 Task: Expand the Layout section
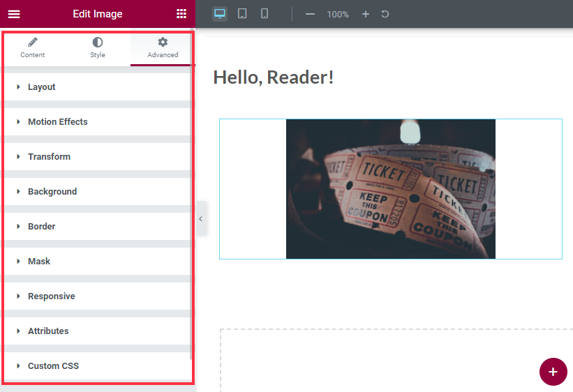coord(98,87)
